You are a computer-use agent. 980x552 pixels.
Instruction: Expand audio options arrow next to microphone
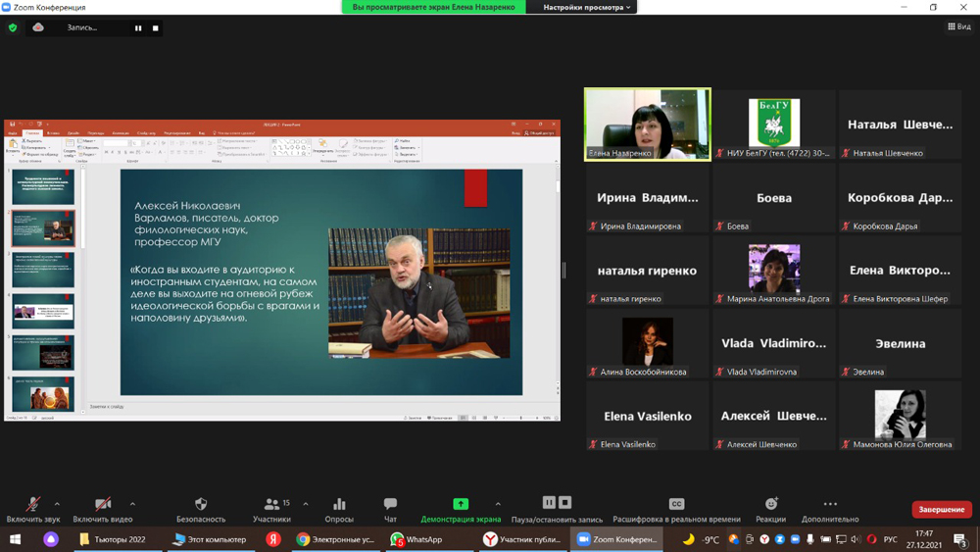tap(57, 504)
